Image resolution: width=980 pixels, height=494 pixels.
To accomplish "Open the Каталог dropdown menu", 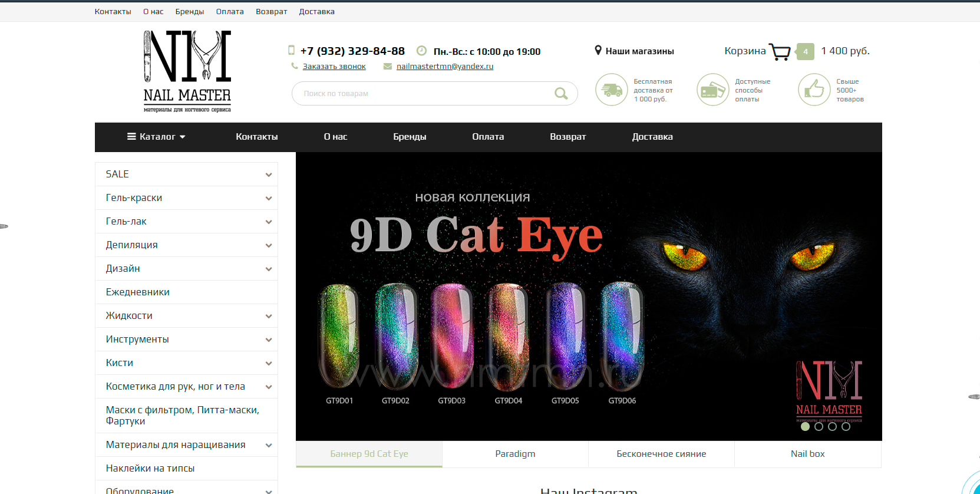I will [157, 136].
